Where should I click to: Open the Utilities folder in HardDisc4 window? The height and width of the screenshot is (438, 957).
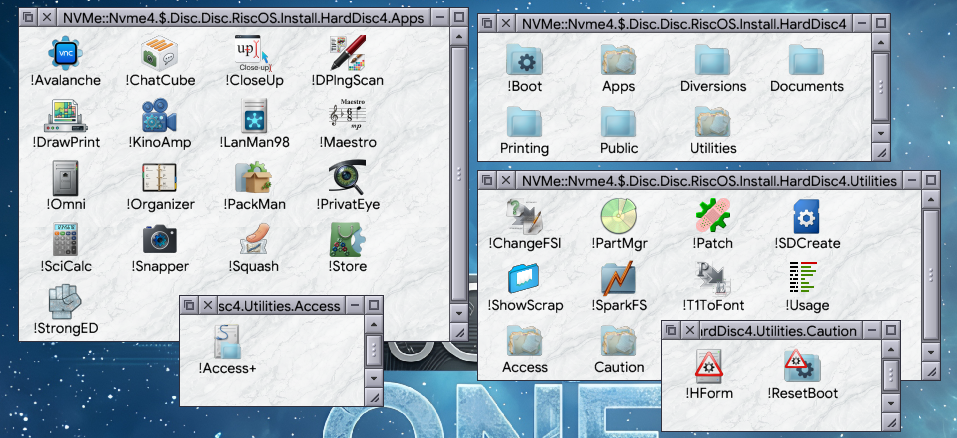(x=712, y=122)
